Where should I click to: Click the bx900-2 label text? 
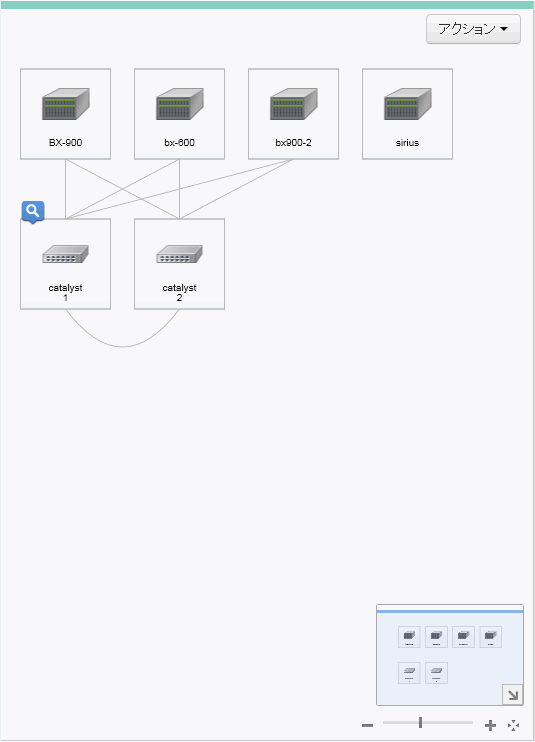[293, 142]
